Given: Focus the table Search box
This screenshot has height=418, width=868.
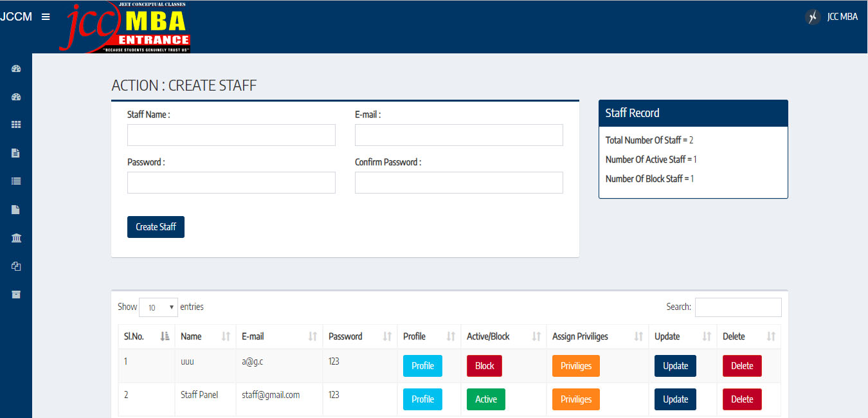Looking at the screenshot, I should pos(738,307).
